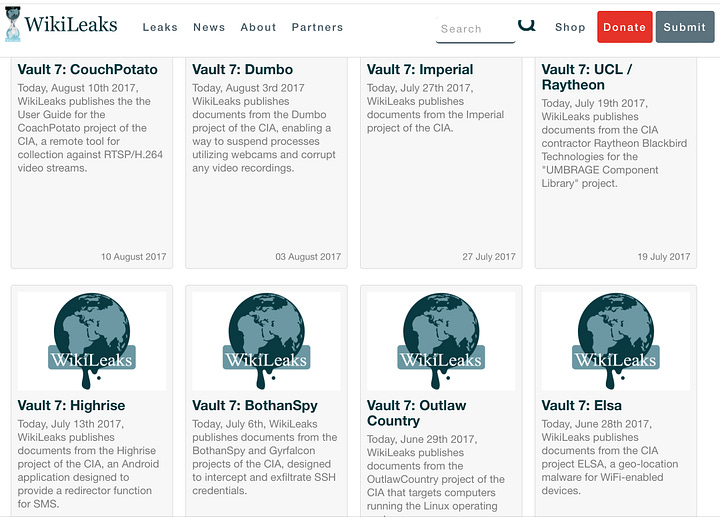
Task: Click the WikiLeaks hourglass logo icon
Action: click(13, 24)
